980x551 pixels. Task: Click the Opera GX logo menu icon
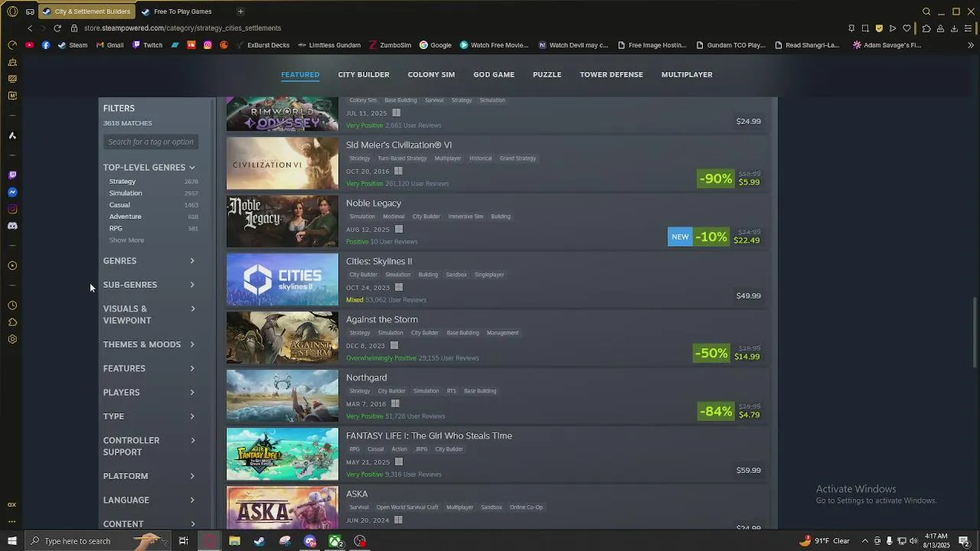pyautogui.click(x=12, y=11)
